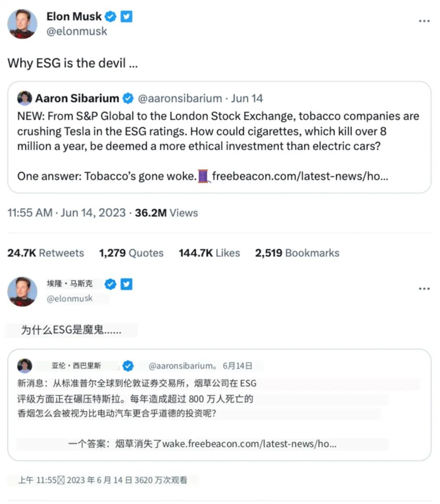Image resolution: width=440 pixels, height=504 pixels.
Task: Click the Twitter bird icon beside Elon Musk's name
Action: pos(127,16)
